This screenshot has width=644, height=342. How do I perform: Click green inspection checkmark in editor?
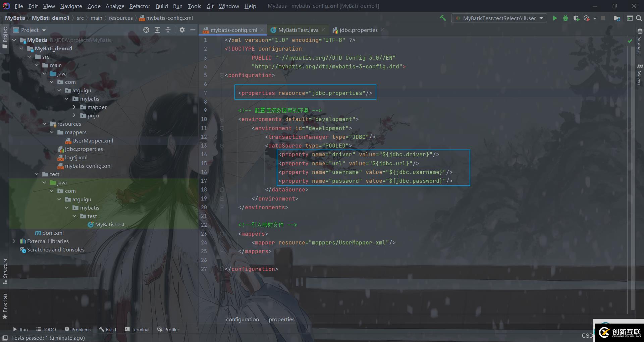tap(630, 41)
